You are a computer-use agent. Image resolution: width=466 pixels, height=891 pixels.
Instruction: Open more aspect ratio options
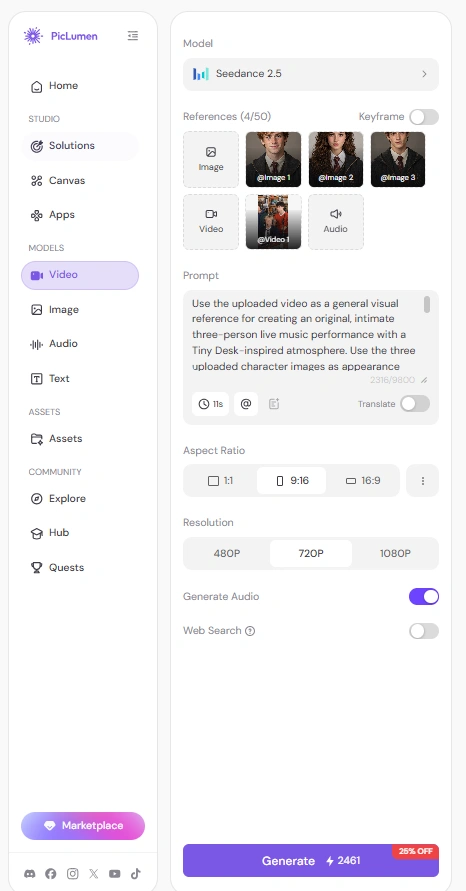[x=423, y=481]
